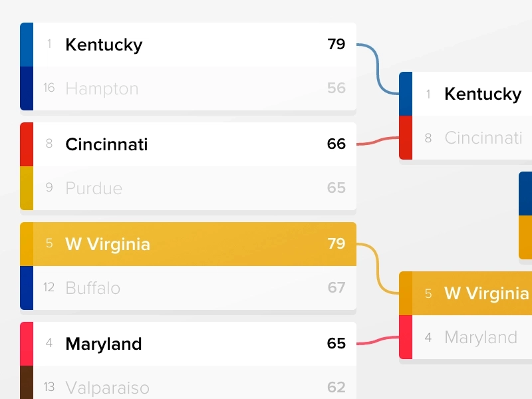Select Buffalo team row

coord(188,288)
